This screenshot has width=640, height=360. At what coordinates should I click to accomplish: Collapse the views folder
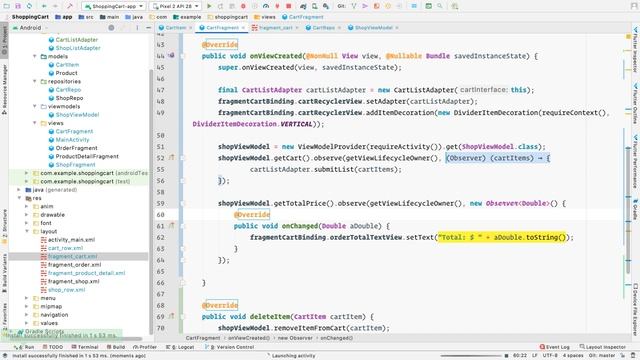35,123
